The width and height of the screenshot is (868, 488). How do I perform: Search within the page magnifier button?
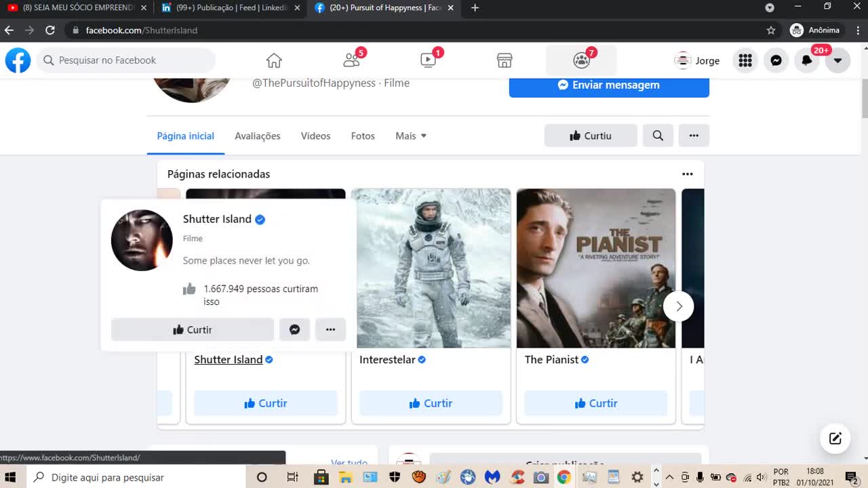tap(658, 136)
